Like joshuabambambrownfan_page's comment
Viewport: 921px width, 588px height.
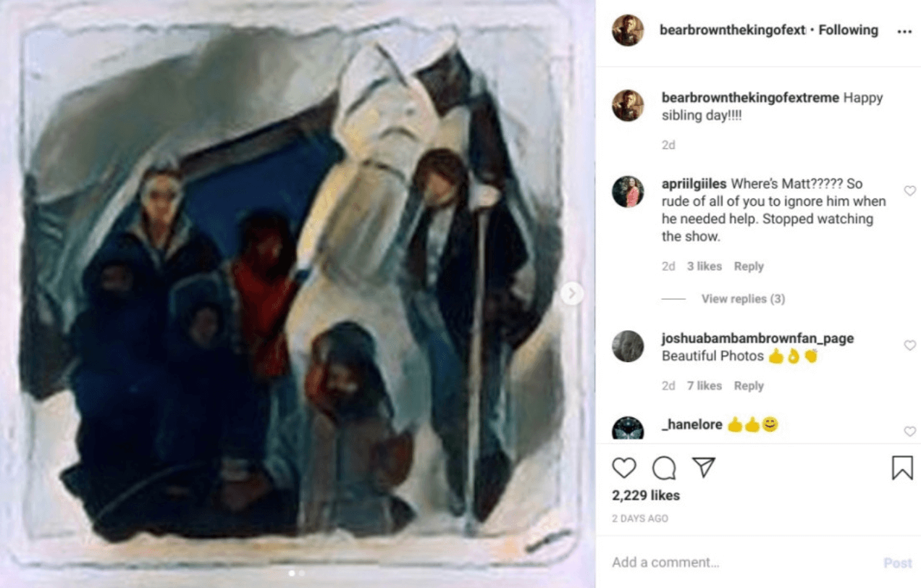910,346
